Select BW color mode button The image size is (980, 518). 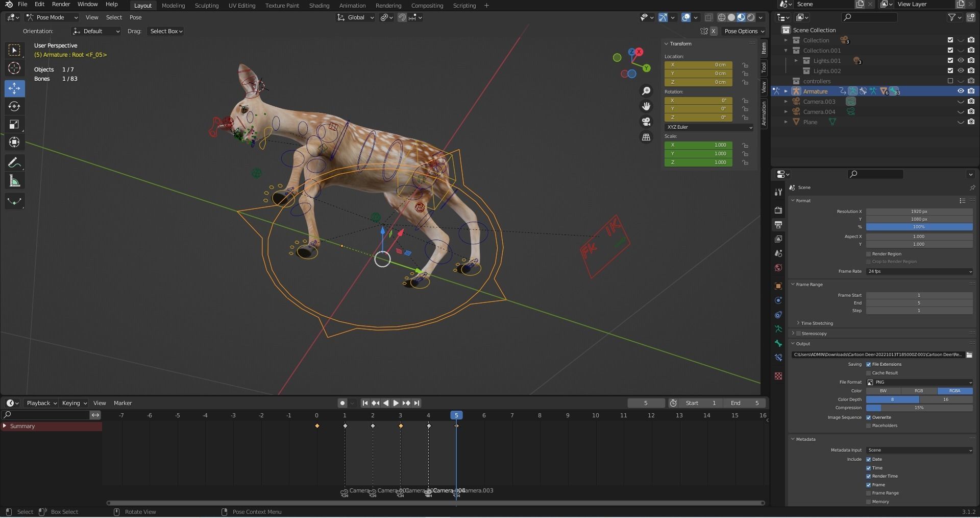pos(884,391)
